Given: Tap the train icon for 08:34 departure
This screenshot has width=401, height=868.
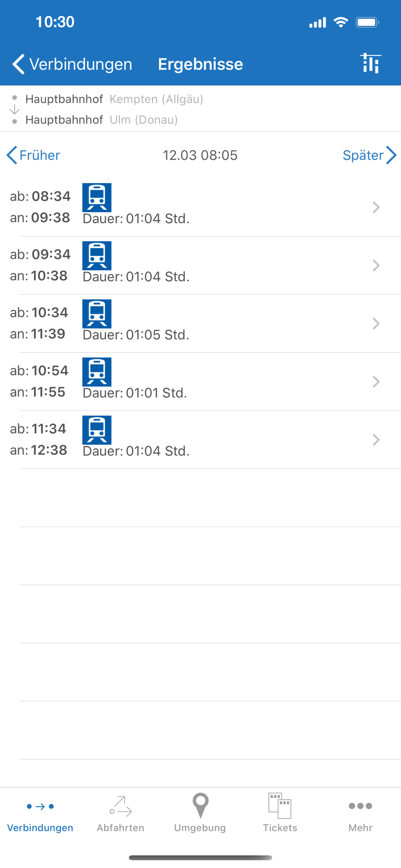Looking at the screenshot, I should pos(97,197).
